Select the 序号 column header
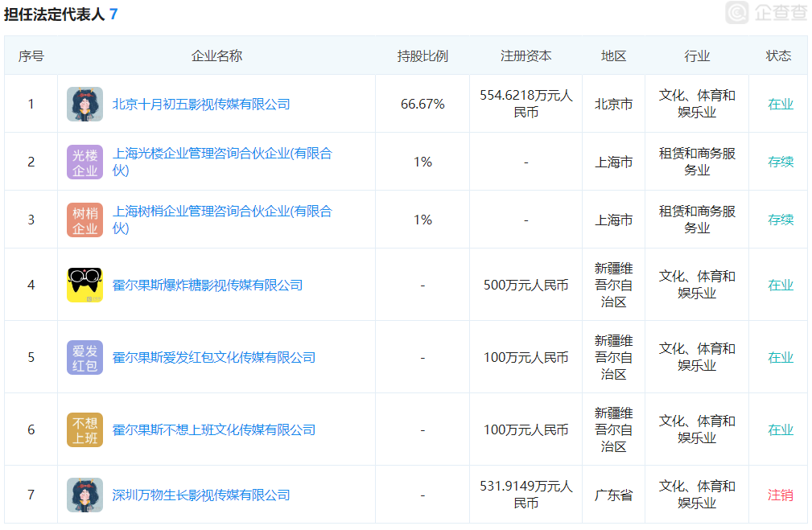812x530 pixels. (x=31, y=56)
